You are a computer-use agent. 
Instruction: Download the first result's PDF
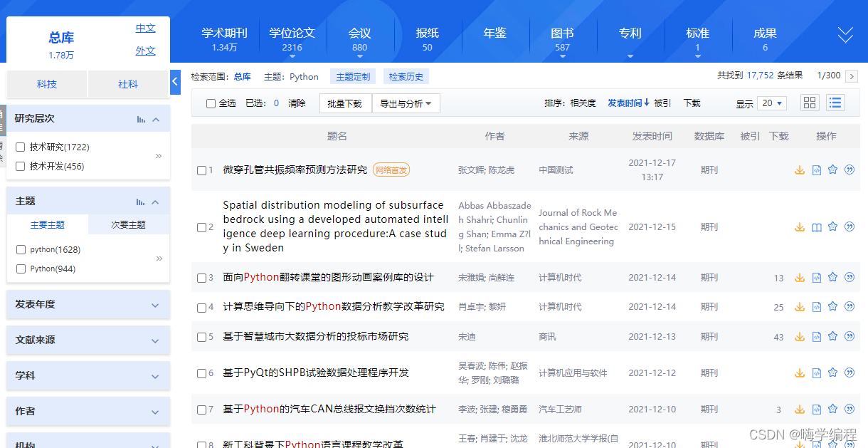(x=799, y=170)
